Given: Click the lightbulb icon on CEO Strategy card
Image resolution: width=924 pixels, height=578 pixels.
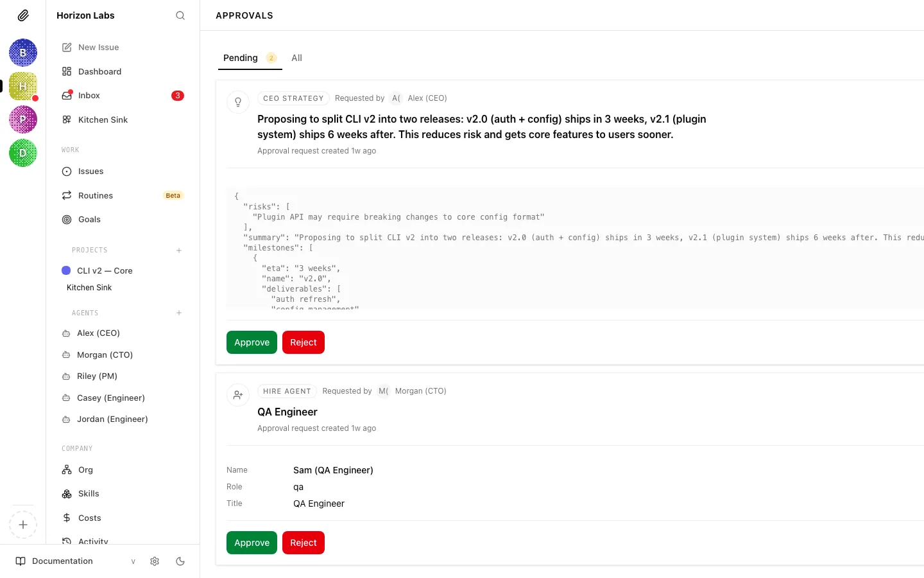Looking at the screenshot, I should [238, 102].
